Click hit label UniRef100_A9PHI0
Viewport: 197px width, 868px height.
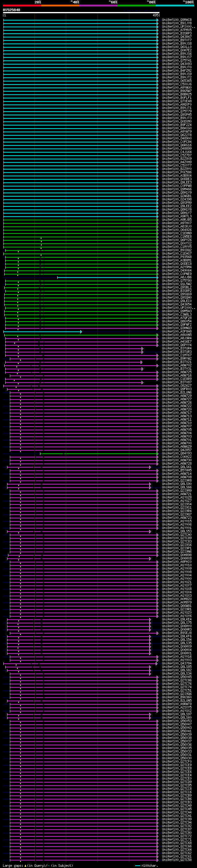(x=177, y=562)
